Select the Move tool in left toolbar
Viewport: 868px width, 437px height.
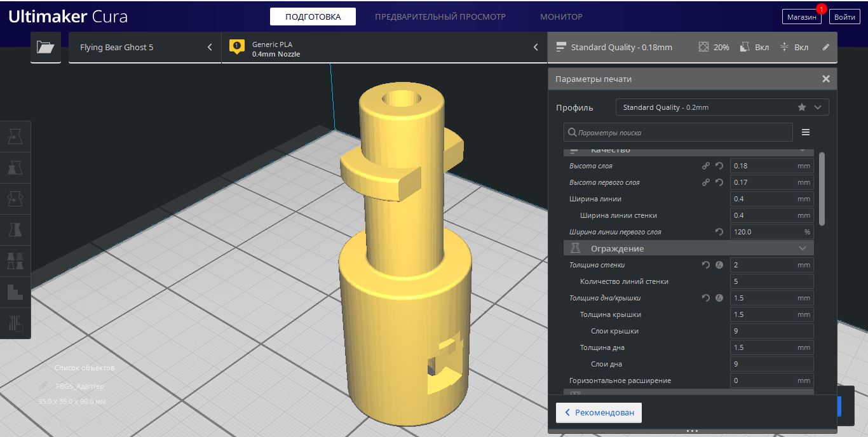pyautogui.click(x=15, y=136)
